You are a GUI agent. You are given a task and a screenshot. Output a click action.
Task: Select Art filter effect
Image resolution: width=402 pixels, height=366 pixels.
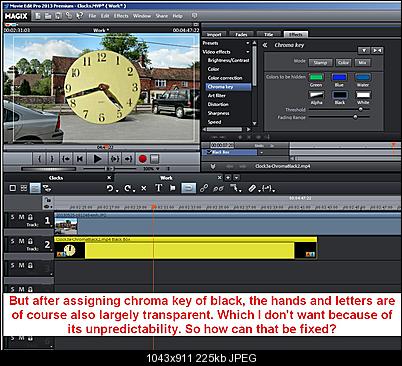(x=217, y=96)
